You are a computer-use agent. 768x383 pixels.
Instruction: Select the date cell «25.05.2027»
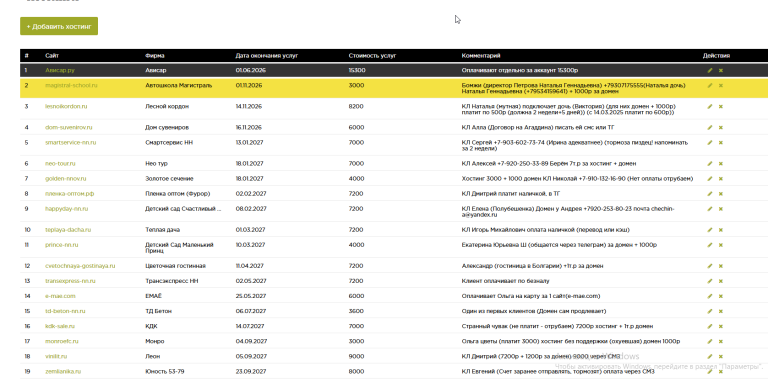(x=250, y=296)
